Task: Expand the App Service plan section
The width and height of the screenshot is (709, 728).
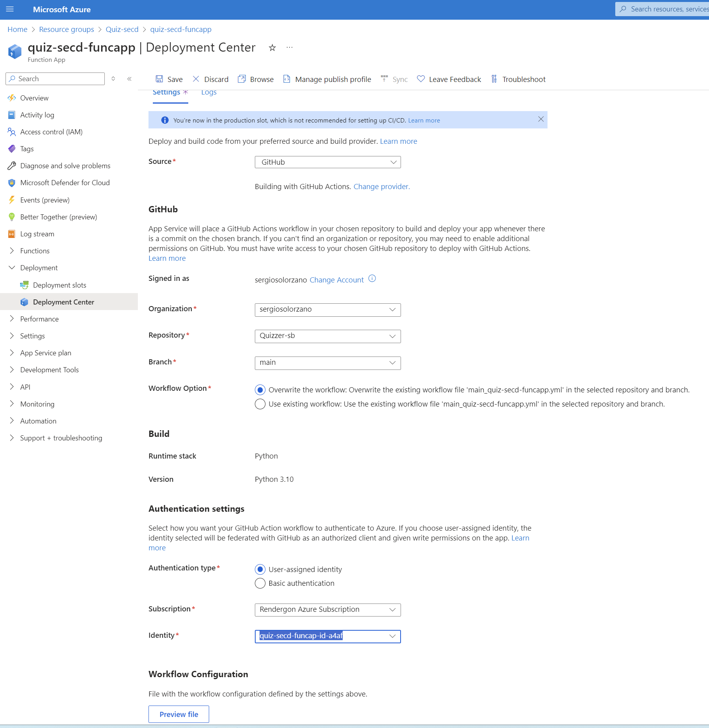Action: 12,353
